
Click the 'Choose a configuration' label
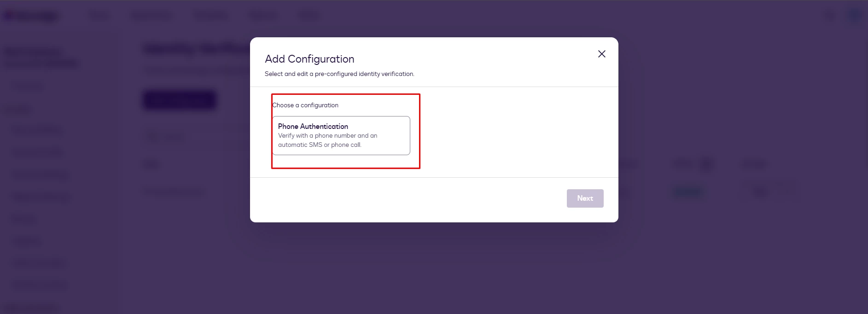(305, 105)
